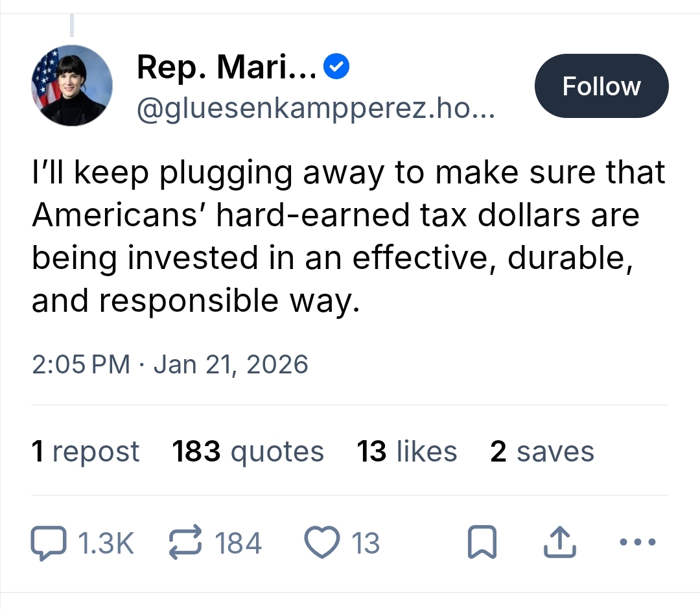Follow Rep. Mari's account
The width and height of the screenshot is (700, 610).
[x=601, y=86]
